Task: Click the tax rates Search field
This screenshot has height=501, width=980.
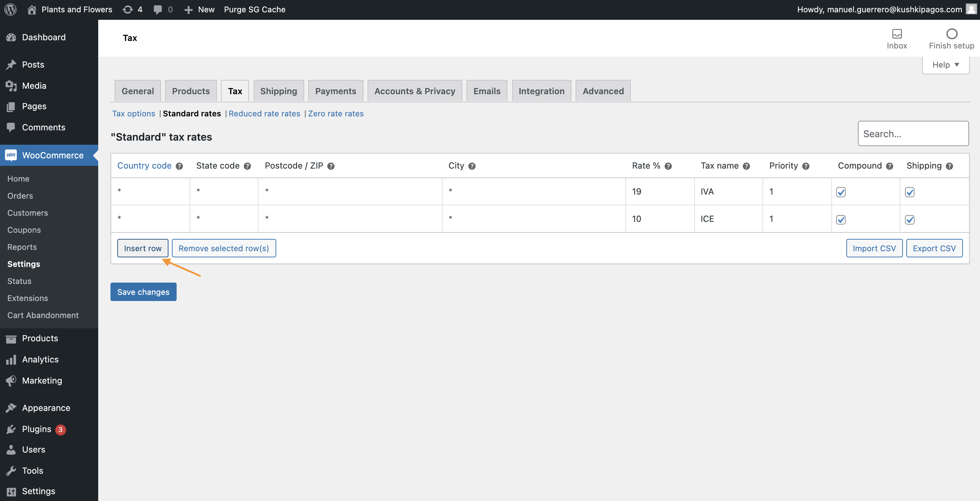Action: pos(913,134)
